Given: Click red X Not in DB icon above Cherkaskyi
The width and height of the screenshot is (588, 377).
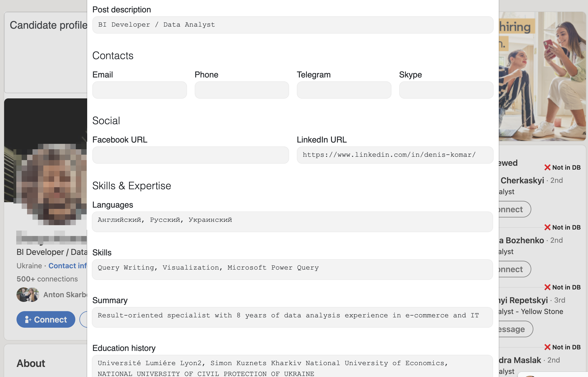Looking at the screenshot, I should coord(547,167).
